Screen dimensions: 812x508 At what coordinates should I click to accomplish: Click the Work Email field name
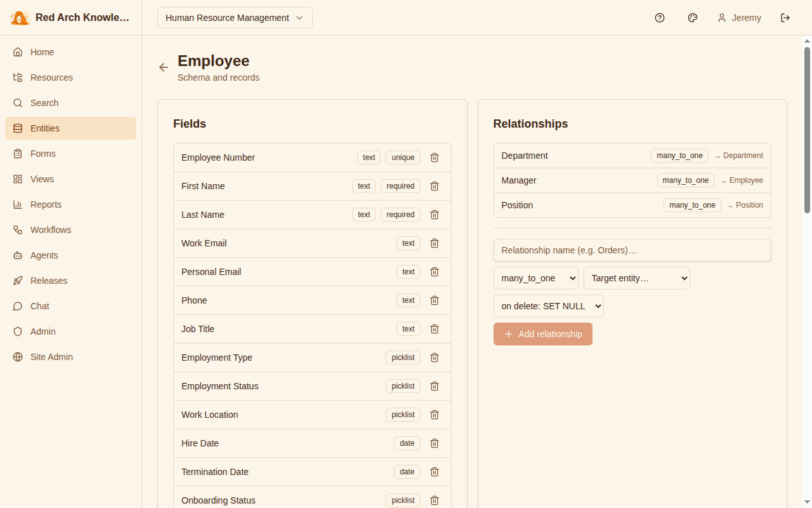click(x=204, y=243)
